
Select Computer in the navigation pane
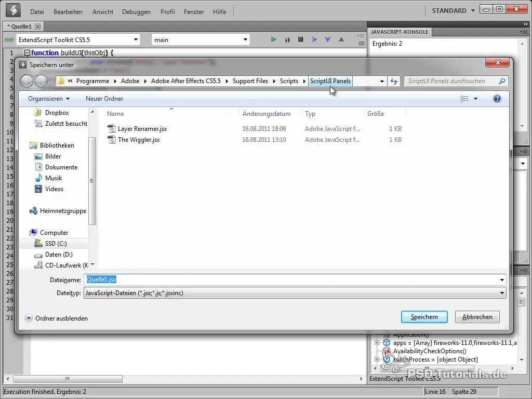point(49,232)
